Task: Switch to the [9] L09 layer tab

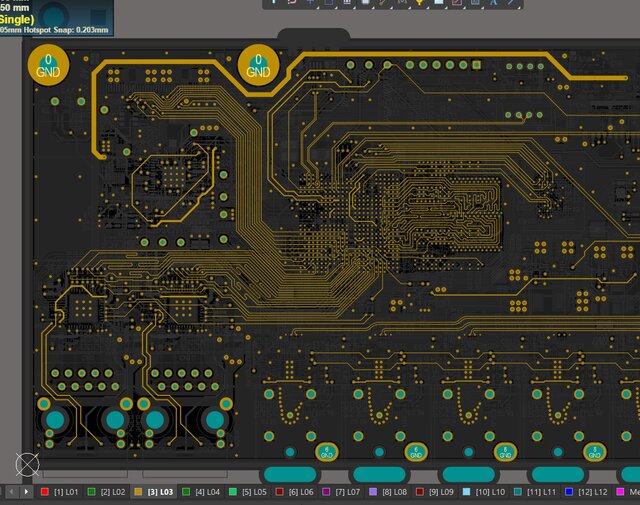Action: [x=436, y=492]
